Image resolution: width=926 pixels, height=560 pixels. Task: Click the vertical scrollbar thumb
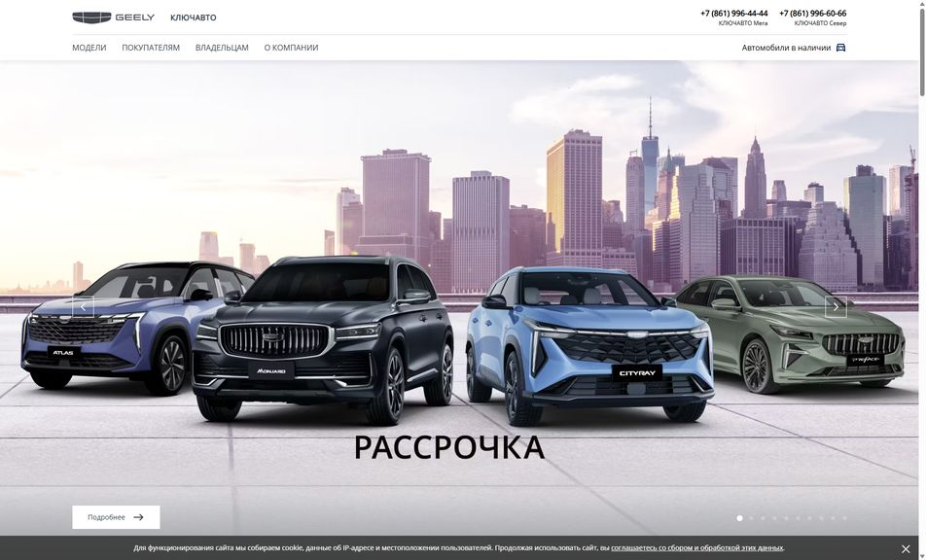pos(922,52)
